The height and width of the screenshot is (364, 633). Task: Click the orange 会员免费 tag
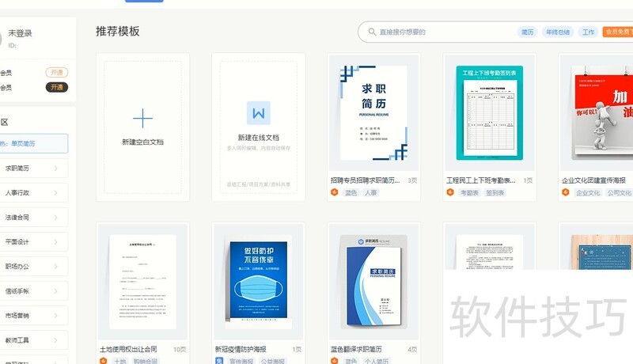[618, 32]
